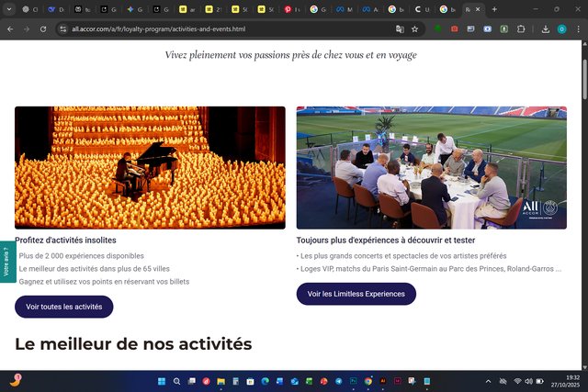Click the page vertical scrollbar thumb

pos(584,79)
